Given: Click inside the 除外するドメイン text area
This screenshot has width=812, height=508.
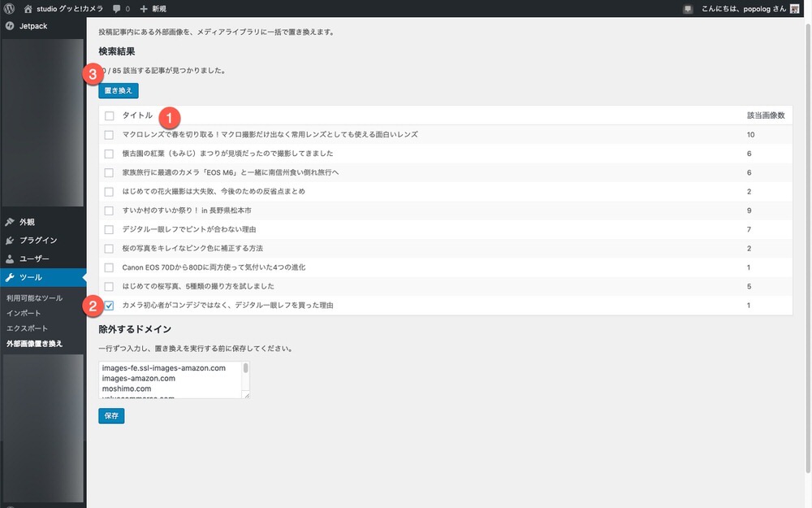Looking at the screenshot, I should pyautogui.click(x=171, y=380).
